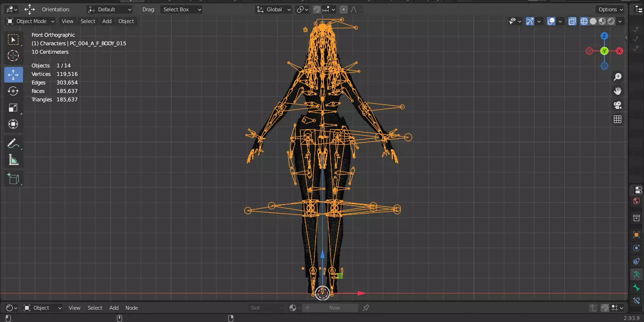The height and width of the screenshot is (322, 644).
Task: Open the Global transform orientation dropdown
Action: tap(274, 9)
